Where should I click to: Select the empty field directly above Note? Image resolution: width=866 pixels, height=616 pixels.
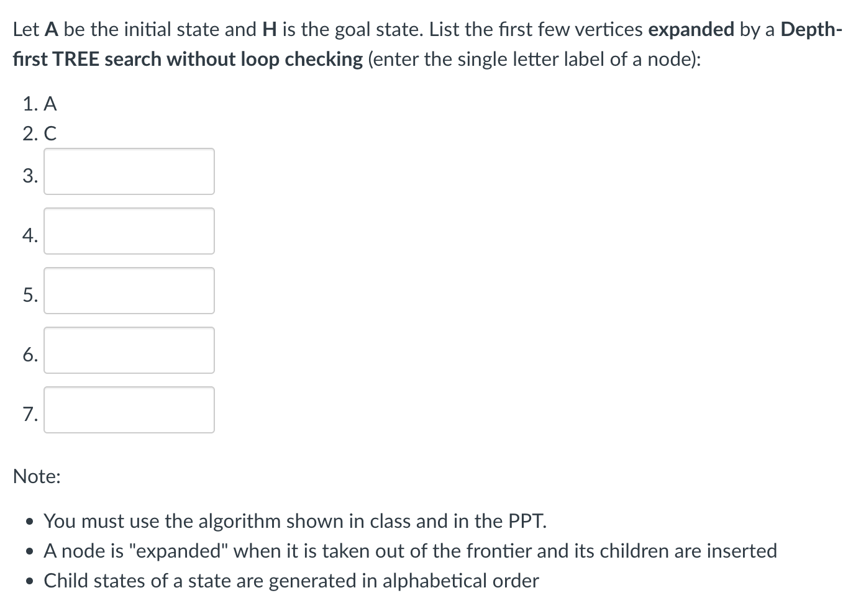pyautogui.click(x=129, y=410)
